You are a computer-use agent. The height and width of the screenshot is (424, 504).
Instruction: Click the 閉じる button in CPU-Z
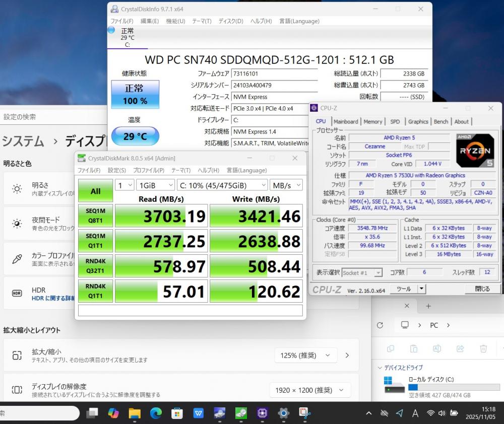tap(482, 289)
